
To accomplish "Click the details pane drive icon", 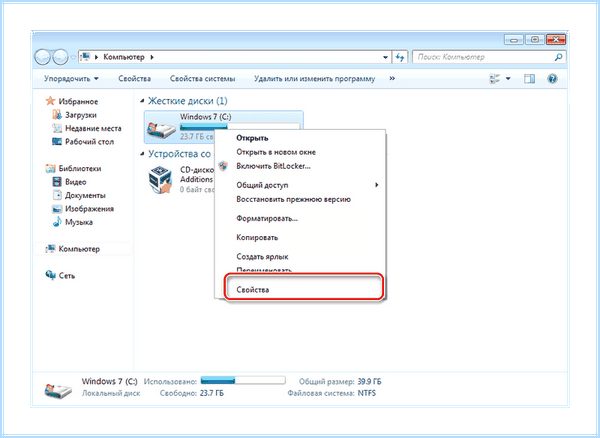I will coord(58,390).
